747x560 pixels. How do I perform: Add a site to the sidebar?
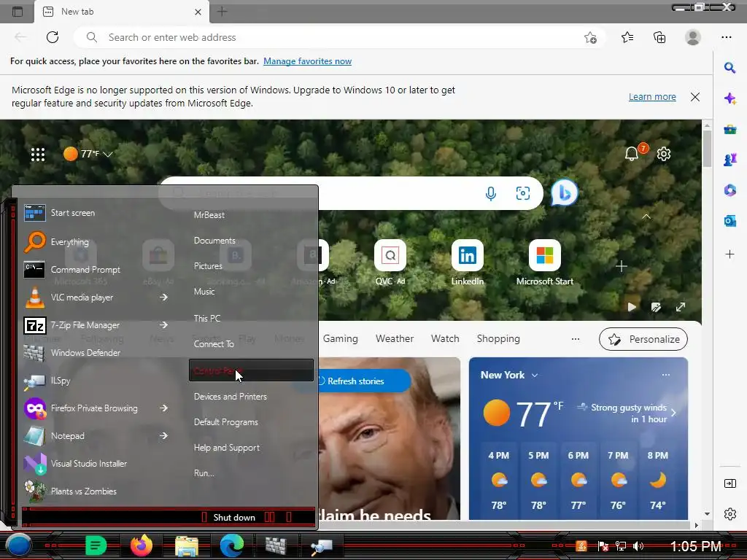[729, 254]
